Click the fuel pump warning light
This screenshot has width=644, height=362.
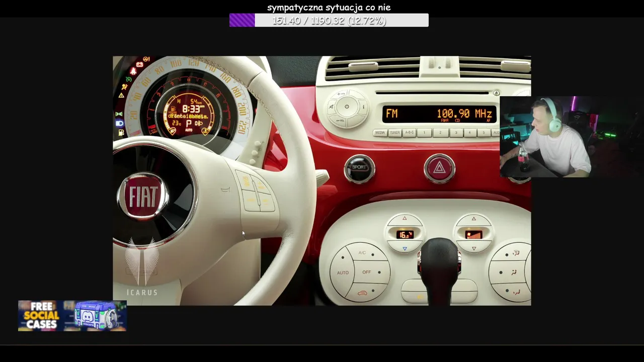tap(121, 133)
